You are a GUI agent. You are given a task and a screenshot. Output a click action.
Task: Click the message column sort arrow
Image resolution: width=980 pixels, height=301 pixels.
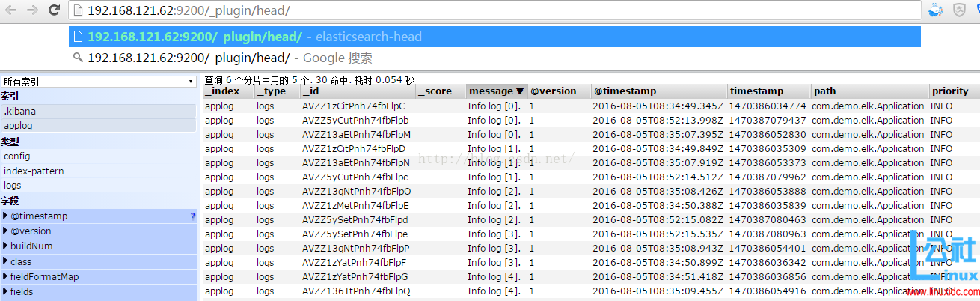coord(520,91)
